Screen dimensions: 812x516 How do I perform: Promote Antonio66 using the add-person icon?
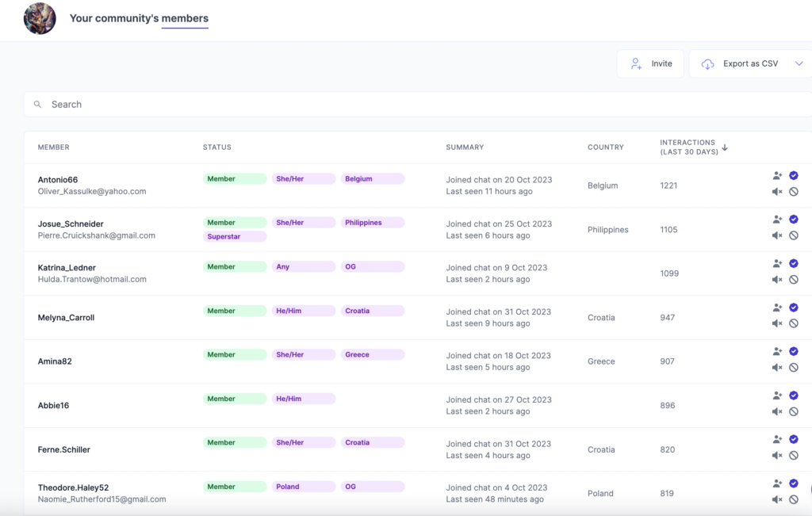point(779,174)
